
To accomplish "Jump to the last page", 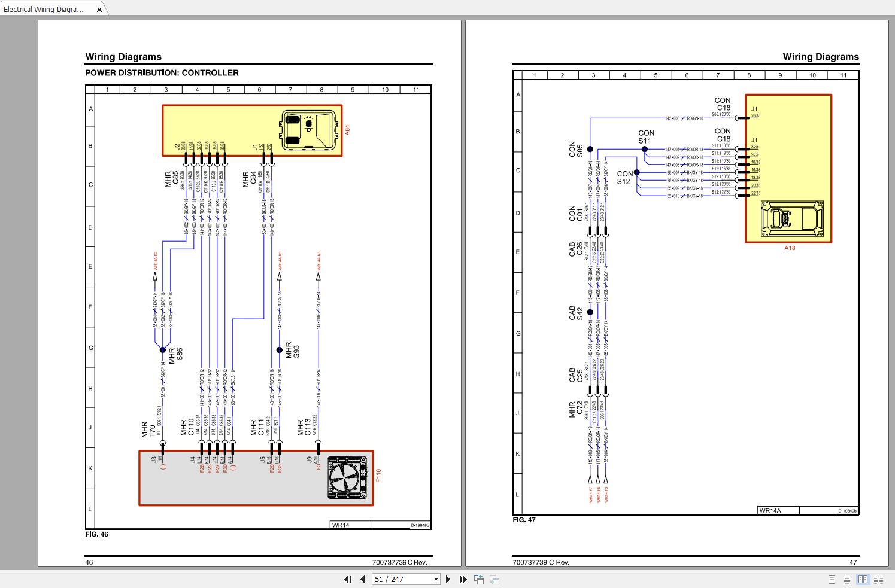I will point(463,579).
